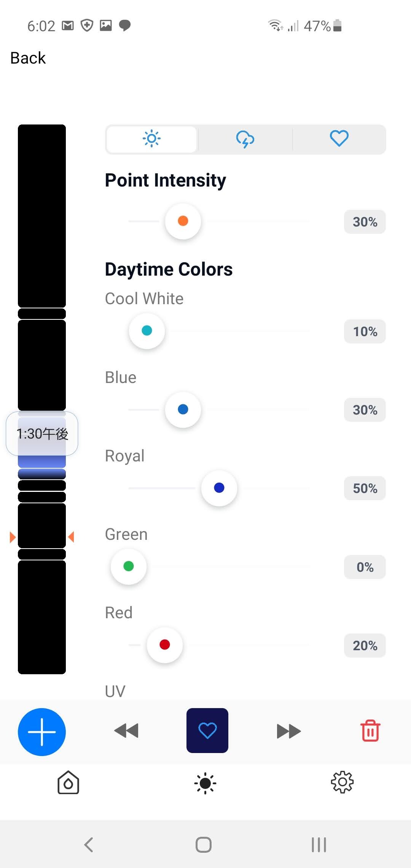Edit the Blue 30% value box

point(365,410)
